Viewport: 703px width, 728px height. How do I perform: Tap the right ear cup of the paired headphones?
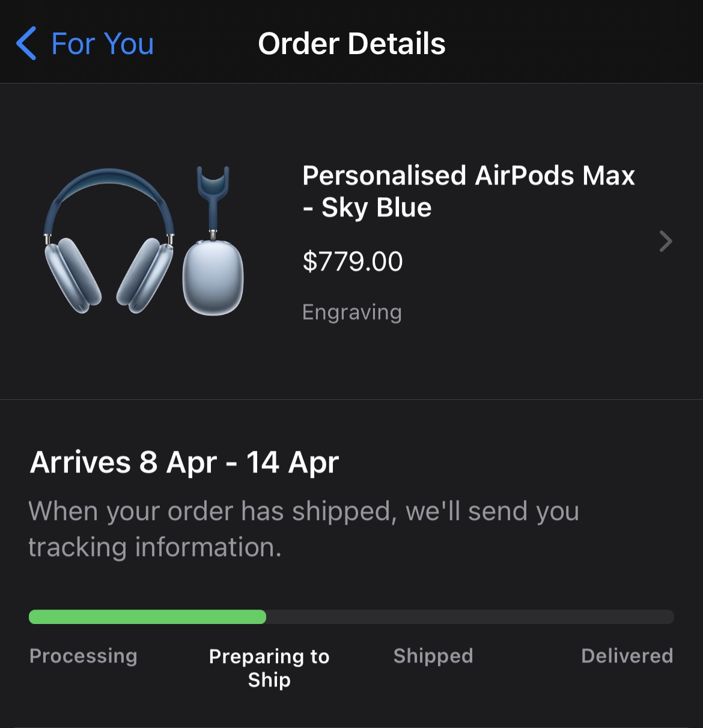[x=145, y=274]
